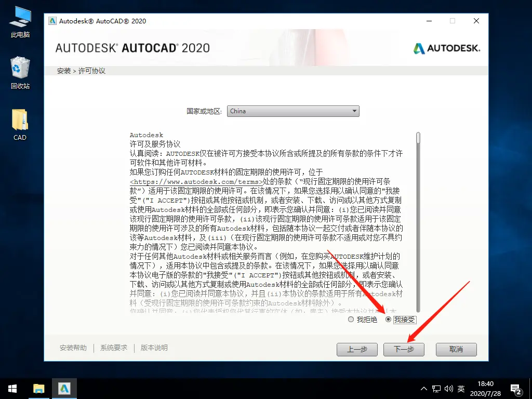
Task: Show hidden system tray icons
Action: coord(424,389)
